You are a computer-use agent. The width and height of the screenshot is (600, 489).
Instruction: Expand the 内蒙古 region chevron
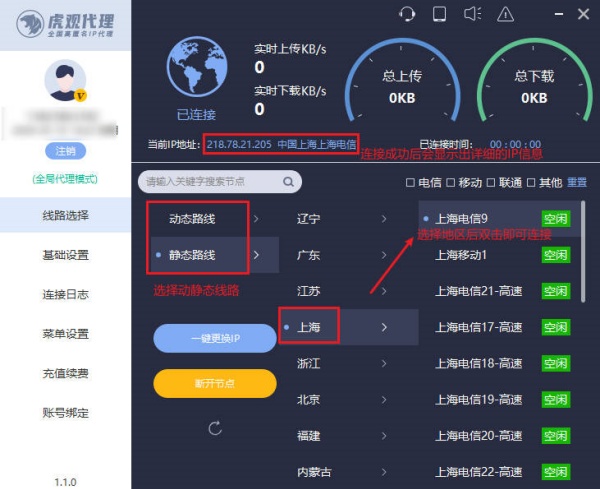(384, 472)
